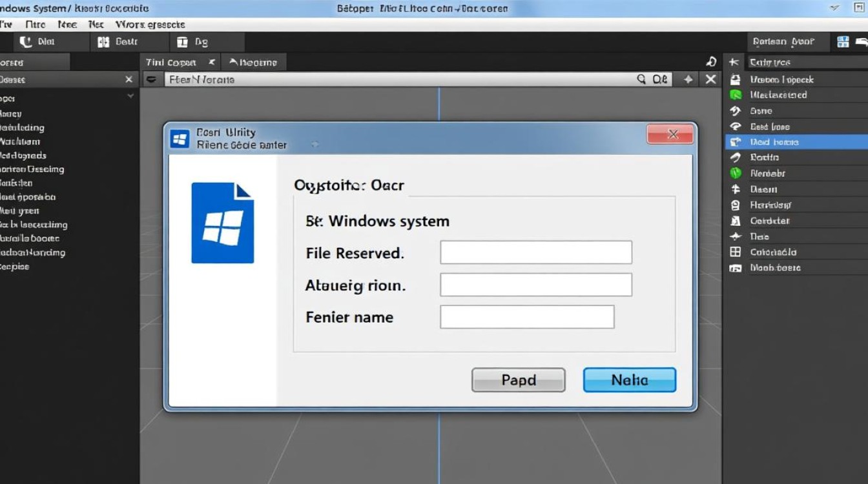Close the left panel with its X button
868x484 pixels.
(x=129, y=79)
